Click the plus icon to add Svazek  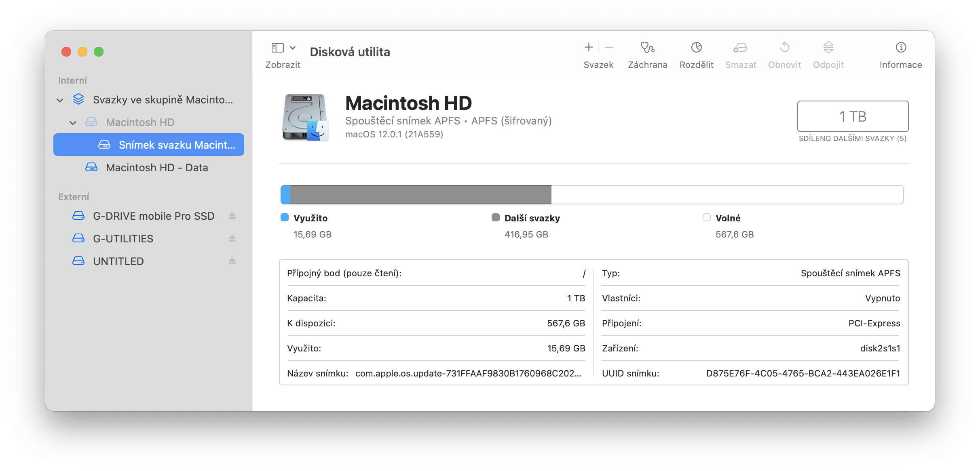coord(589,48)
